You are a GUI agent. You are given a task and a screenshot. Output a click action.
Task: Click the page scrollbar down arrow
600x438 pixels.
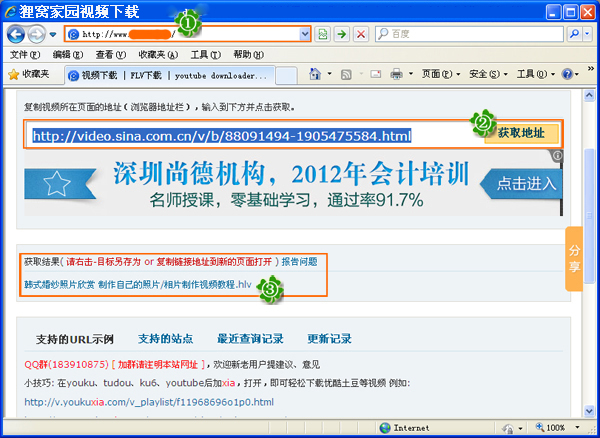click(590, 411)
